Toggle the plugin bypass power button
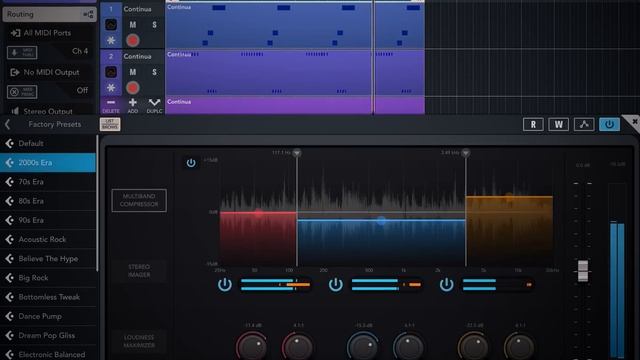 click(609, 124)
